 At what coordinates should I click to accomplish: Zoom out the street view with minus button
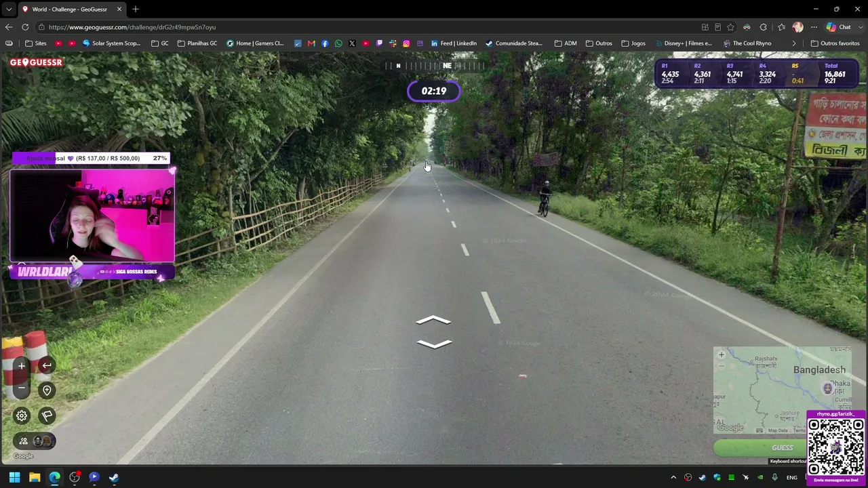22,388
